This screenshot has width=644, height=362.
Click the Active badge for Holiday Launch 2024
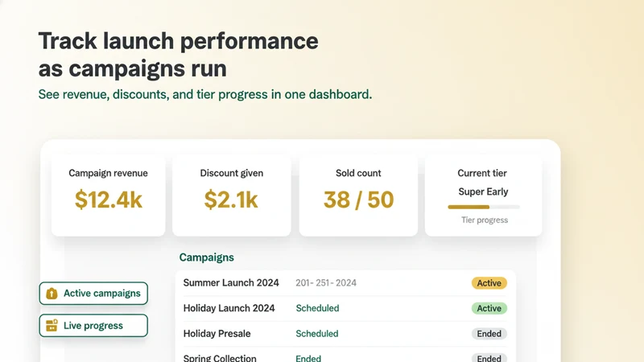(x=489, y=308)
